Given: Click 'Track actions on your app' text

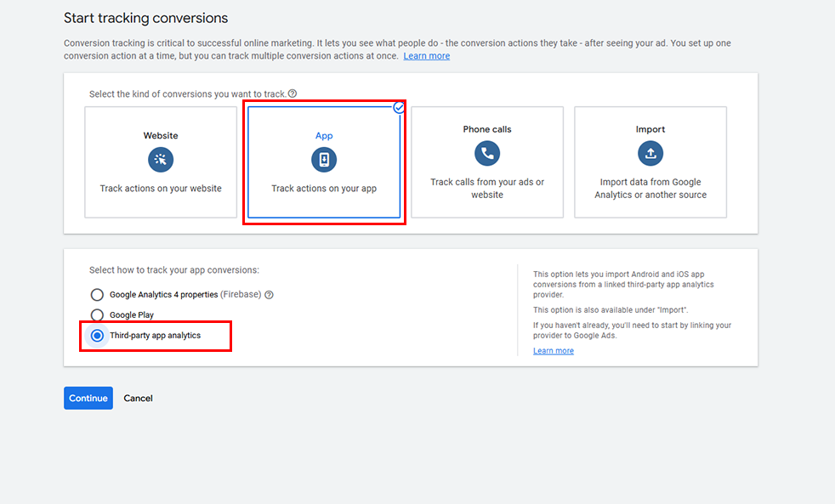Looking at the screenshot, I should (x=324, y=189).
